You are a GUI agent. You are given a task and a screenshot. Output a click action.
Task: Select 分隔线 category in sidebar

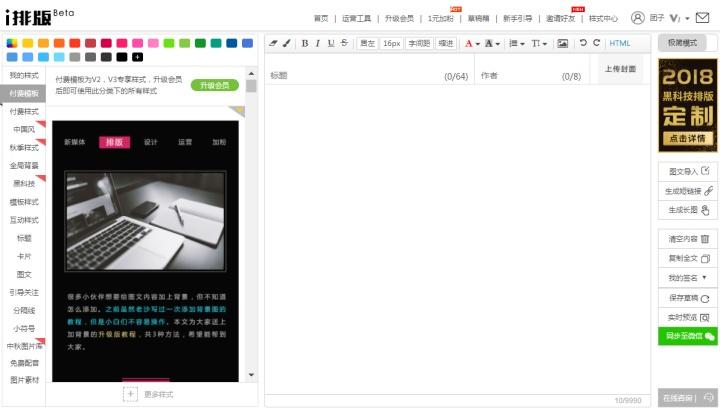pyautogui.click(x=24, y=310)
